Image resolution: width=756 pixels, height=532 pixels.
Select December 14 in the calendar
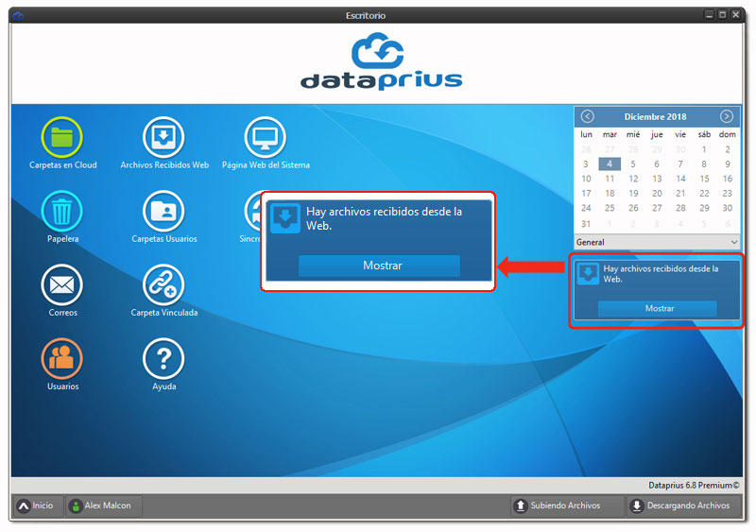pos(680,179)
